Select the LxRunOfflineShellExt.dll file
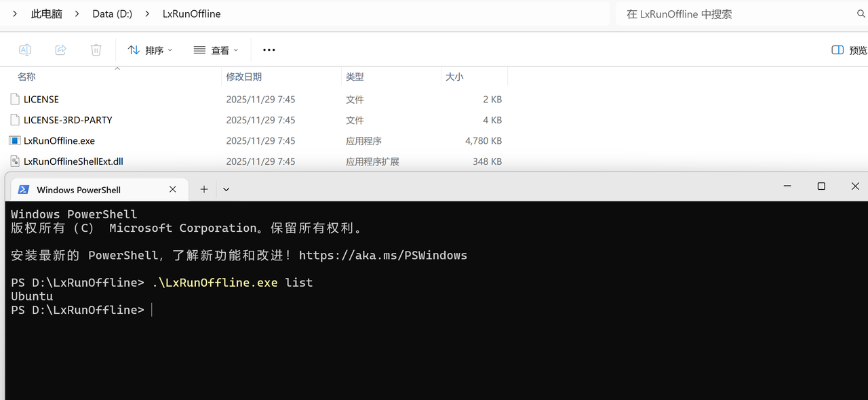The height and width of the screenshot is (400, 868). coord(258,161)
